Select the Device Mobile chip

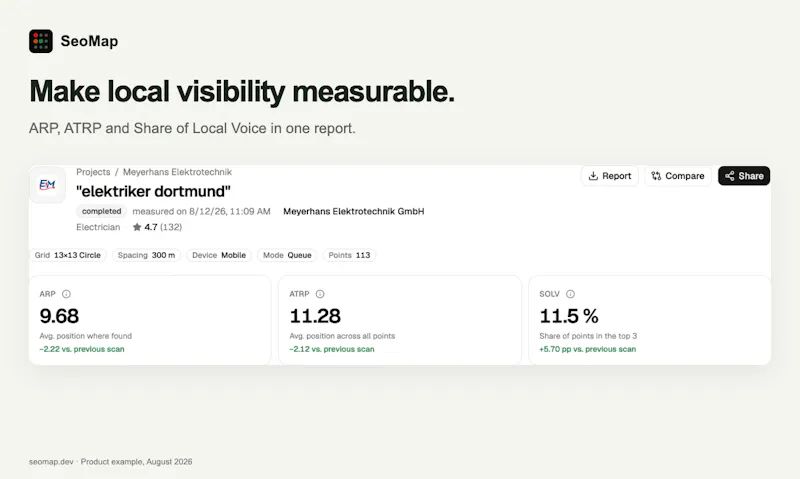pyautogui.click(x=219, y=255)
